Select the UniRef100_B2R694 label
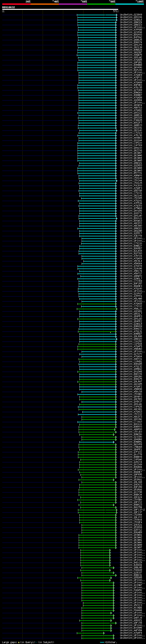Screen dimensions: 146x644 [131, 565]
